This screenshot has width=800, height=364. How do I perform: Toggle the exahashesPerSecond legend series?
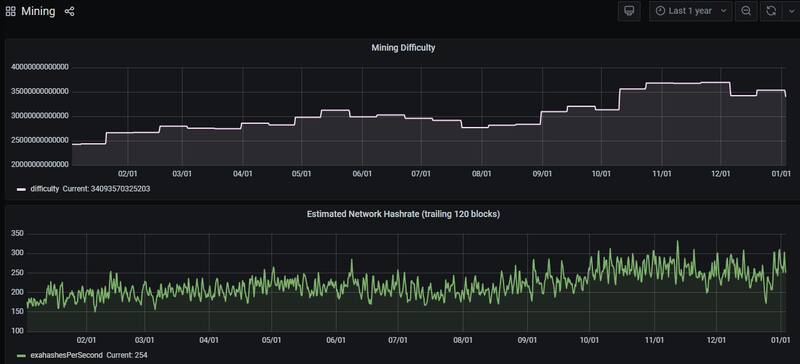pos(66,355)
